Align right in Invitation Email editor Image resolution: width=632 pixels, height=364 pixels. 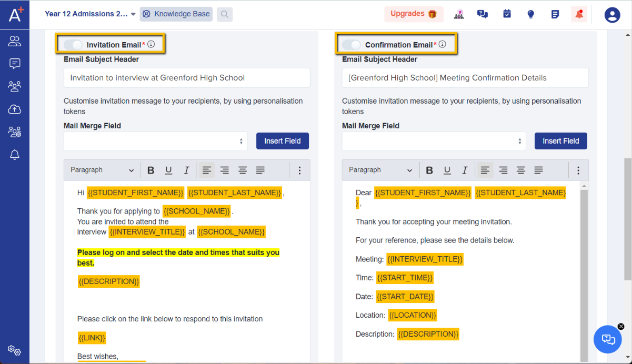click(225, 170)
